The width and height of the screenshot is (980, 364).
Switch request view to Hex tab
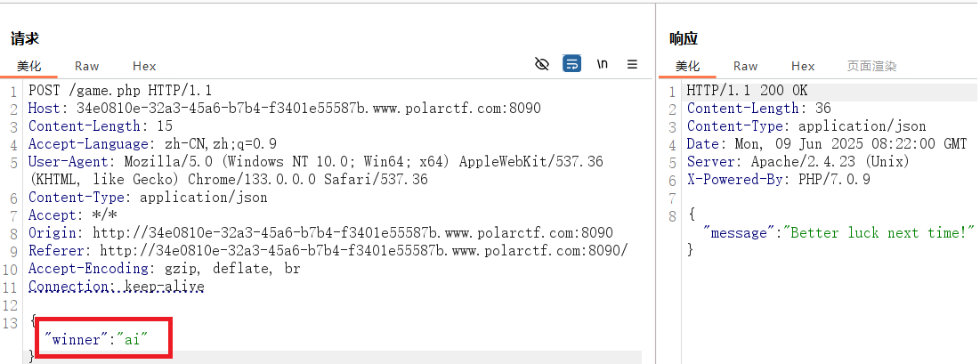coord(144,66)
